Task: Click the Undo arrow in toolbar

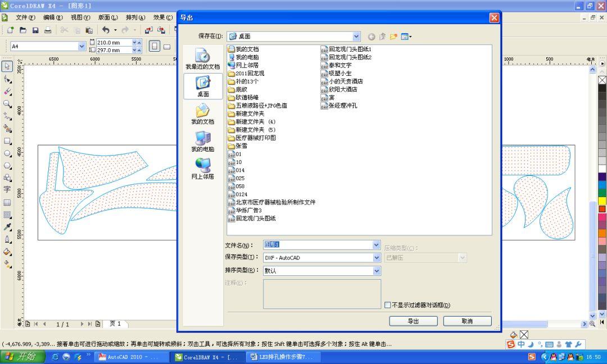Action: (x=105, y=30)
